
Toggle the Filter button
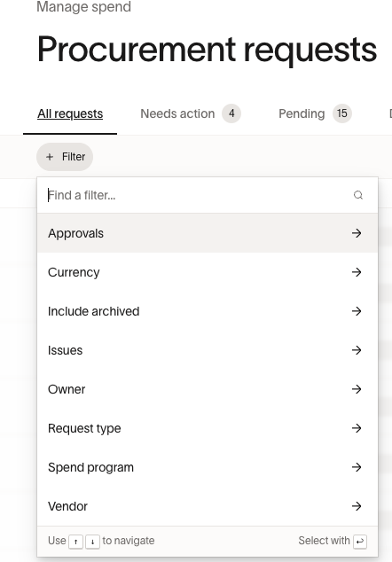65,157
